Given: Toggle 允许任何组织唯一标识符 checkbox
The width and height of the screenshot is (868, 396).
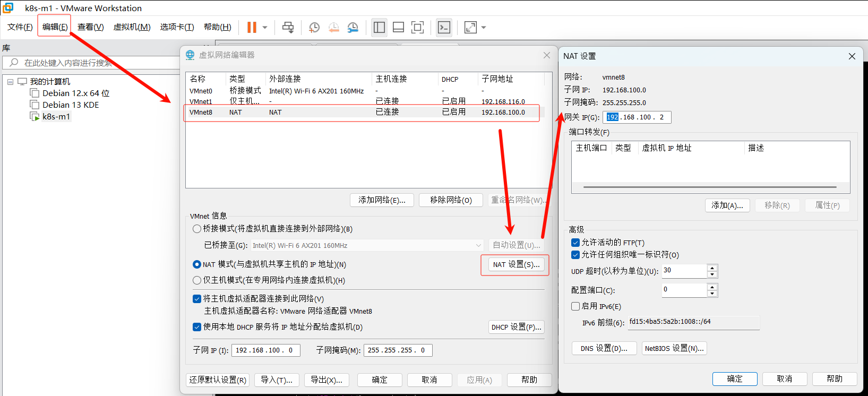Looking at the screenshot, I should click(x=575, y=255).
